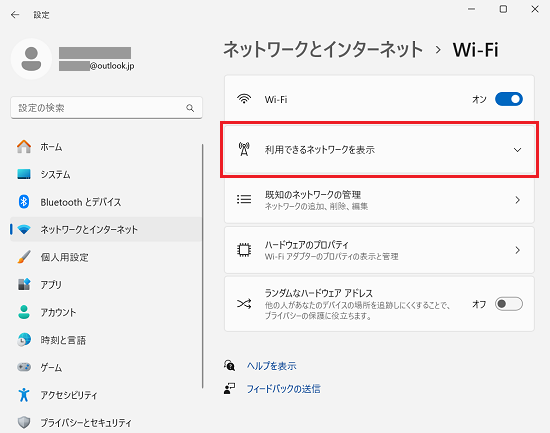This screenshot has height=433, width=550.
Task: Click the feedback icon beside フィードバックの送信
Action: click(229, 388)
